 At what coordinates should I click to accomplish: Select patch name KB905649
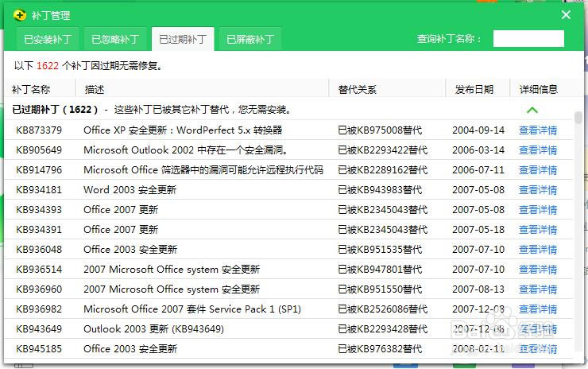(39, 150)
